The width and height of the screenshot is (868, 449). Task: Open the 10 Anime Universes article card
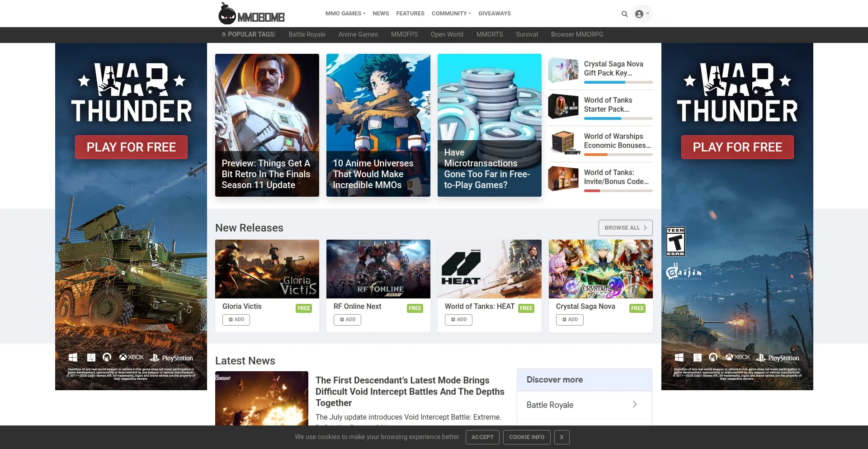coord(378,125)
